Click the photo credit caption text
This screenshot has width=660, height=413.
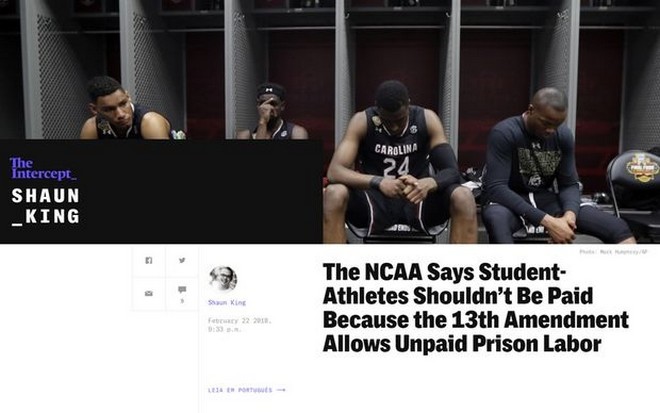pyautogui.click(x=613, y=252)
